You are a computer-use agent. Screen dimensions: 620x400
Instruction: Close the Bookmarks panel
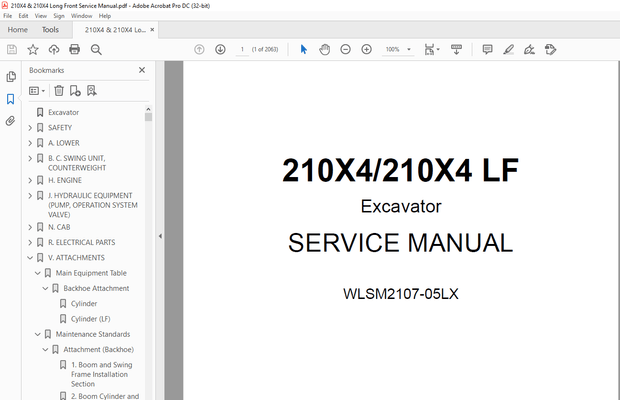(142, 70)
